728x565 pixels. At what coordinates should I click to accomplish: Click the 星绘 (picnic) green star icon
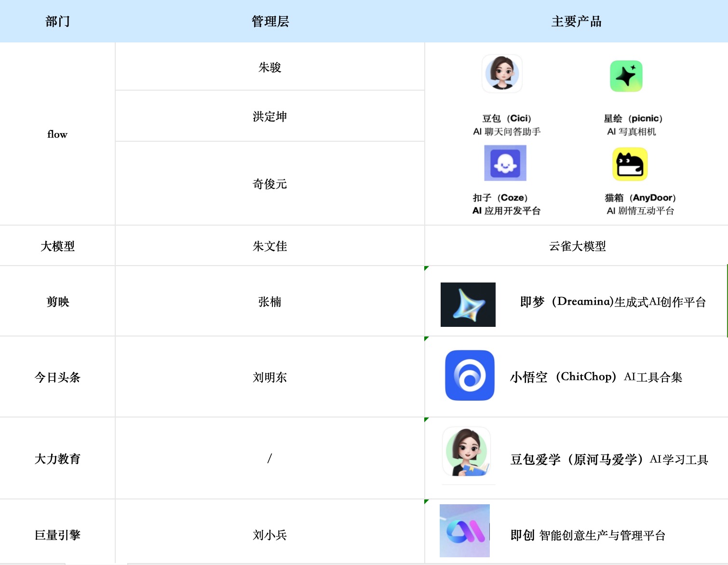(x=626, y=76)
